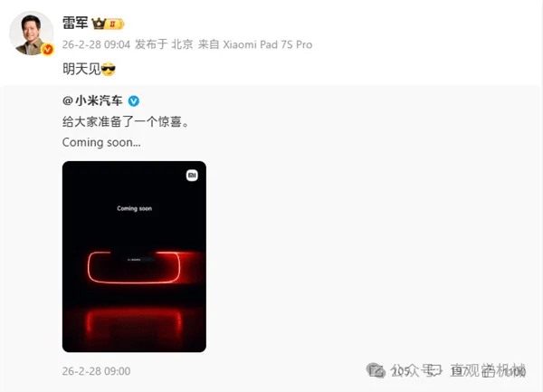Click the repost icon in the bottom right corner
The width and height of the screenshot is (543, 392).
pyautogui.click(x=376, y=371)
